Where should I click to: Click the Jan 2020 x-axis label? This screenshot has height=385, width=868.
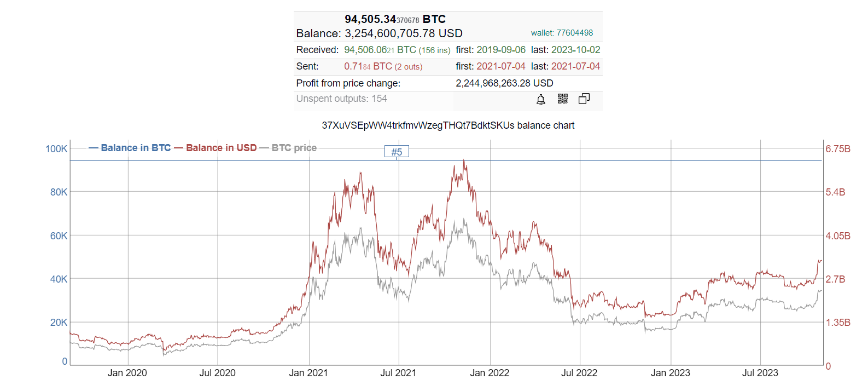click(x=127, y=373)
